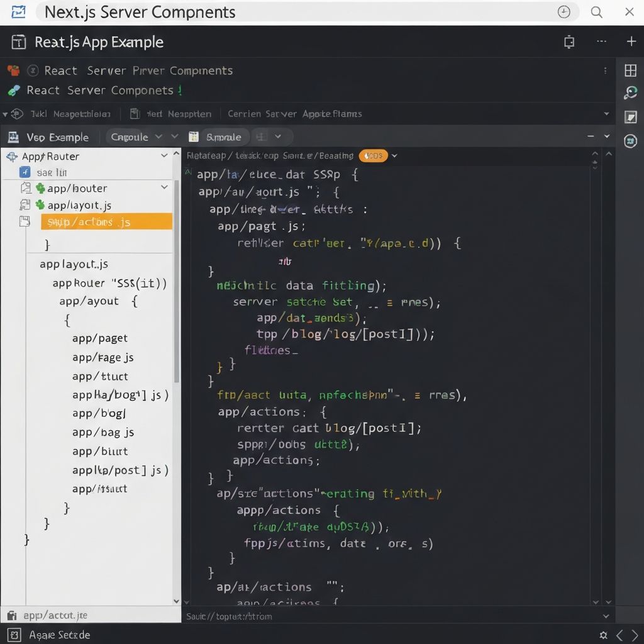The image size is (644, 644).
Task: Open the circular badge icon below the notes icon
Action: click(x=631, y=142)
